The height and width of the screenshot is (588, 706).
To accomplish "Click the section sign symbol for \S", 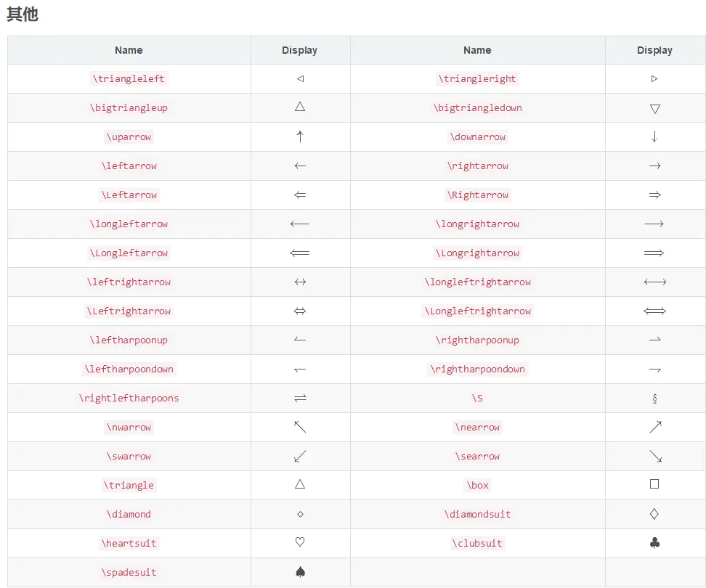I will click(x=654, y=399).
